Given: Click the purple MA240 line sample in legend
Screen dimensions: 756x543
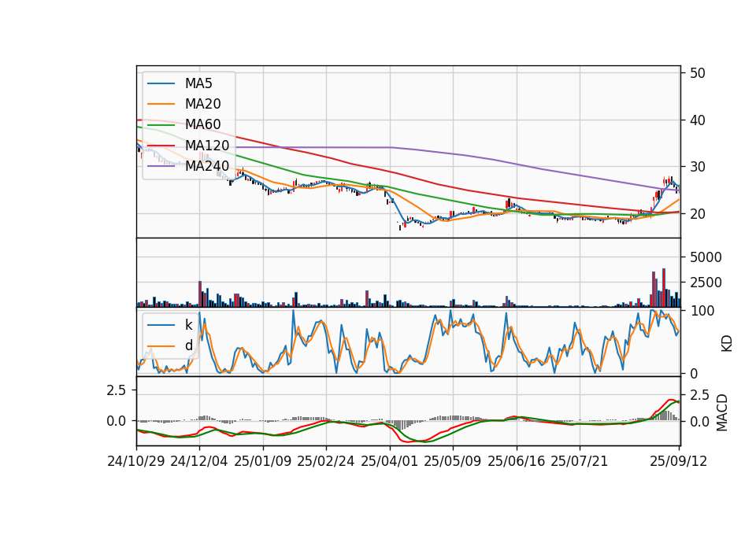Looking at the screenshot, I should [x=161, y=166].
